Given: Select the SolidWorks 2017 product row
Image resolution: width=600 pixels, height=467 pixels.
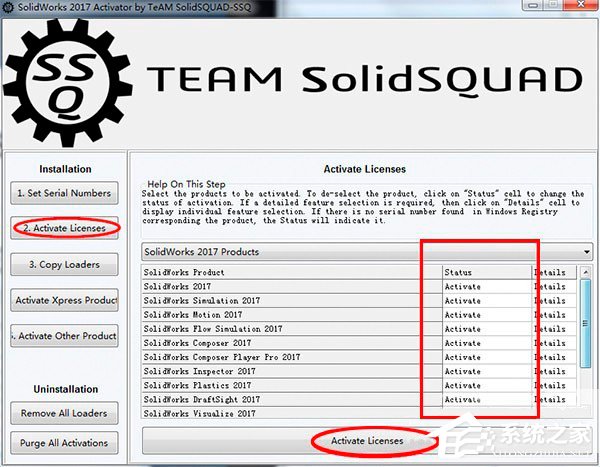Looking at the screenshot, I should [292, 286].
